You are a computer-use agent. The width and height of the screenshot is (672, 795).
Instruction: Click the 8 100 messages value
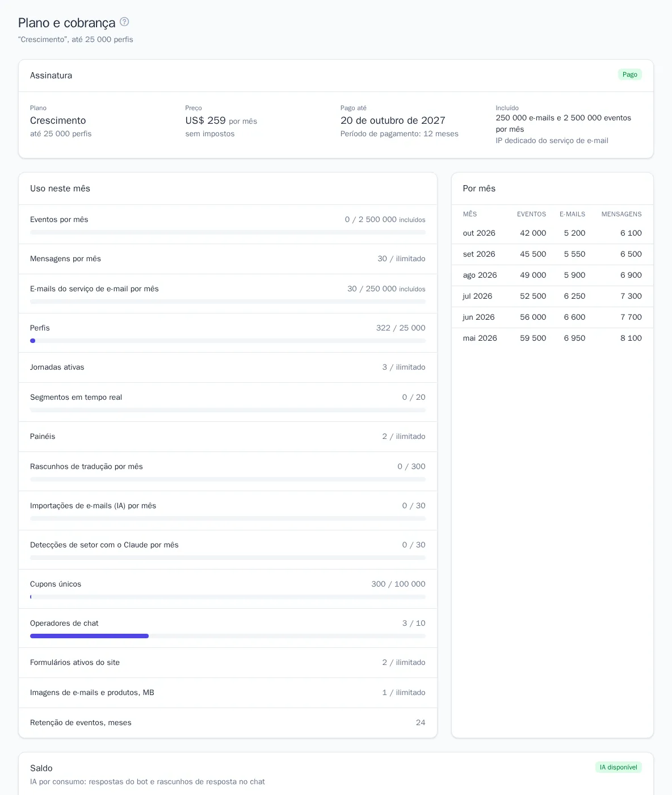click(x=631, y=338)
